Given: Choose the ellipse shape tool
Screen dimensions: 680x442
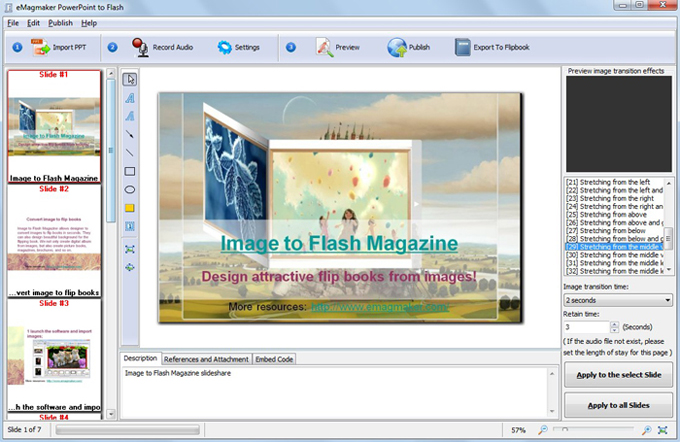Looking at the screenshot, I should 130,190.
